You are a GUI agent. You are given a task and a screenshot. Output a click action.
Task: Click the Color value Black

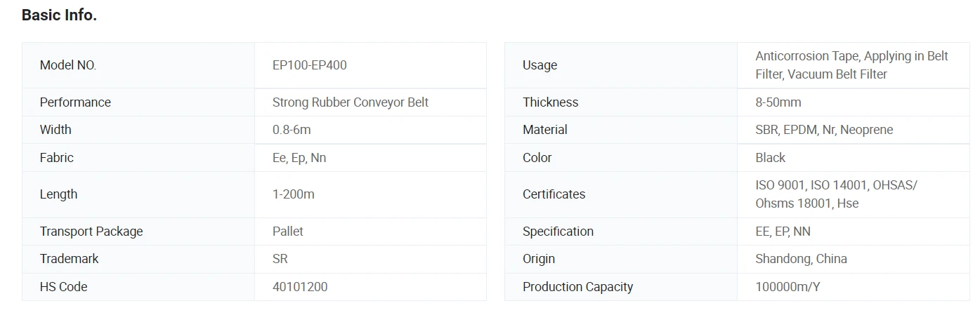click(x=771, y=158)
